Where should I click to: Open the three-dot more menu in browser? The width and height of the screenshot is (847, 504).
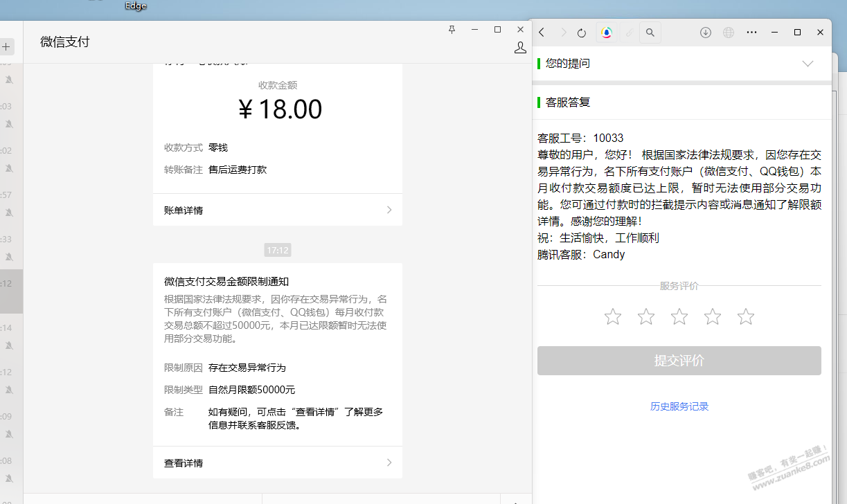pos(752,33)
